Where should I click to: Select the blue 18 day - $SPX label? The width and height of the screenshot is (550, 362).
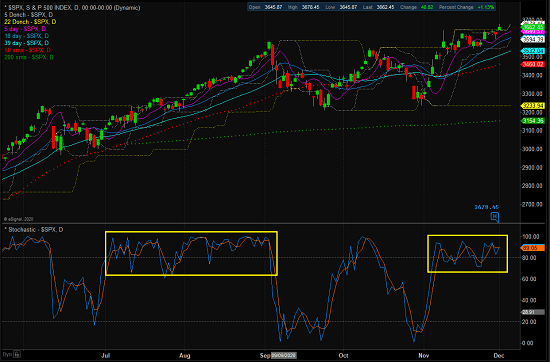pyautogui.click(x=27, y=36)
